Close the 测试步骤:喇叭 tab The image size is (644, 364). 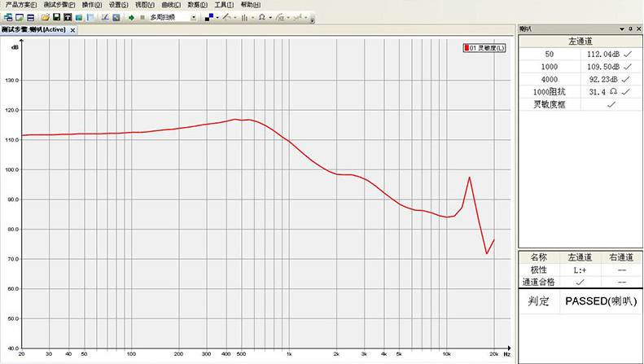point(72,30)
